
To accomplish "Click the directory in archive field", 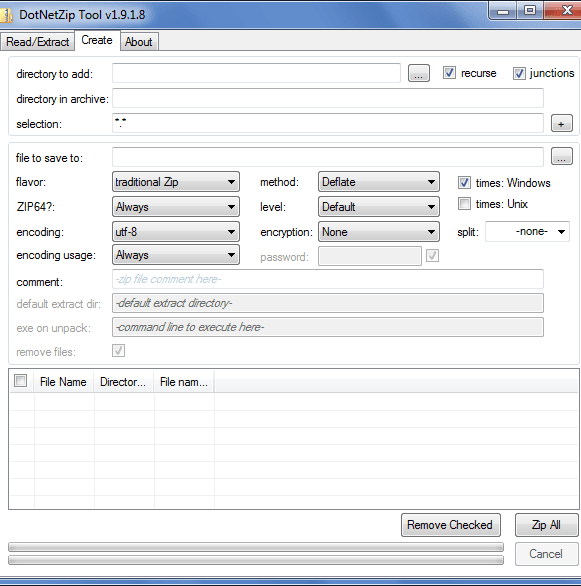I will 328,98.
